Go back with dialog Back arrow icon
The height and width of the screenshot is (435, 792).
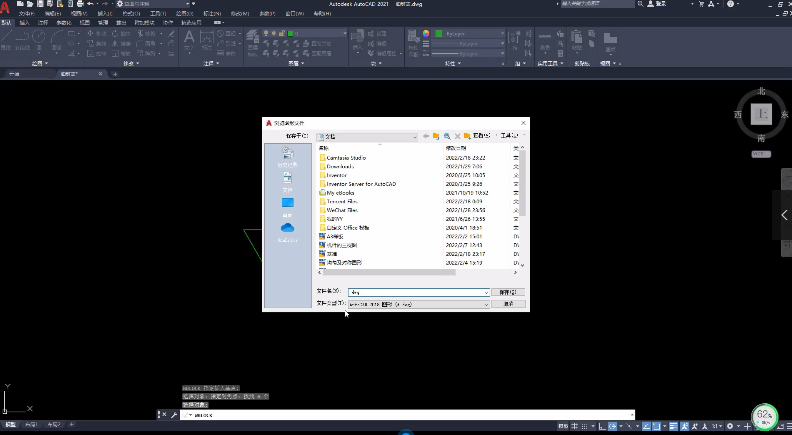pyautogui.click(x=426, y=136)
